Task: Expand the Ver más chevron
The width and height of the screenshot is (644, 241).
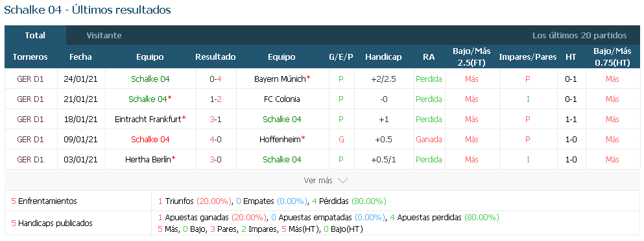Action: (x=342, y=181)
